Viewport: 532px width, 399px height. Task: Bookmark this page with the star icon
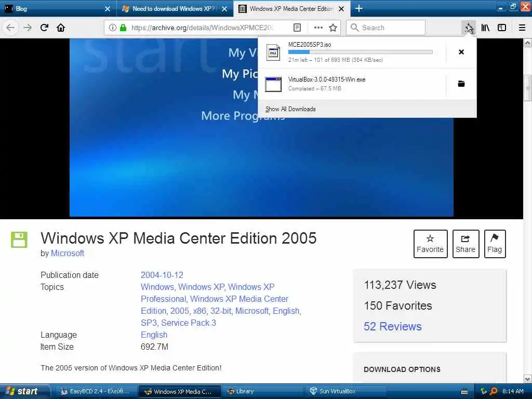[x=333, y=28]
